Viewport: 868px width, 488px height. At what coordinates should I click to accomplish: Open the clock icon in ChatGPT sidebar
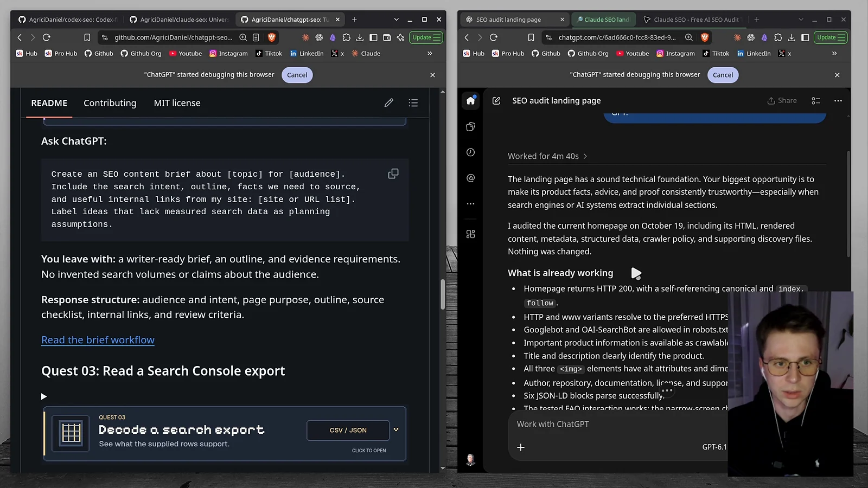(470, 152)
